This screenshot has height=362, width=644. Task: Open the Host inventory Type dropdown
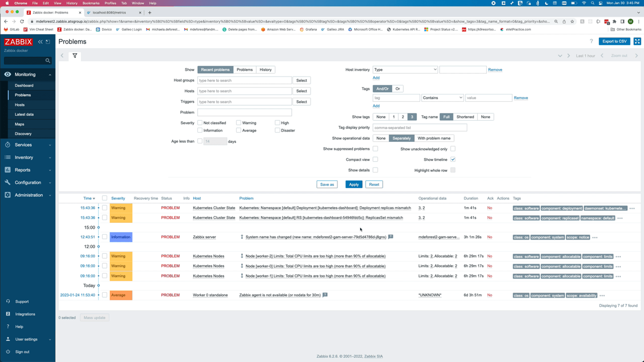click(404, 69)
